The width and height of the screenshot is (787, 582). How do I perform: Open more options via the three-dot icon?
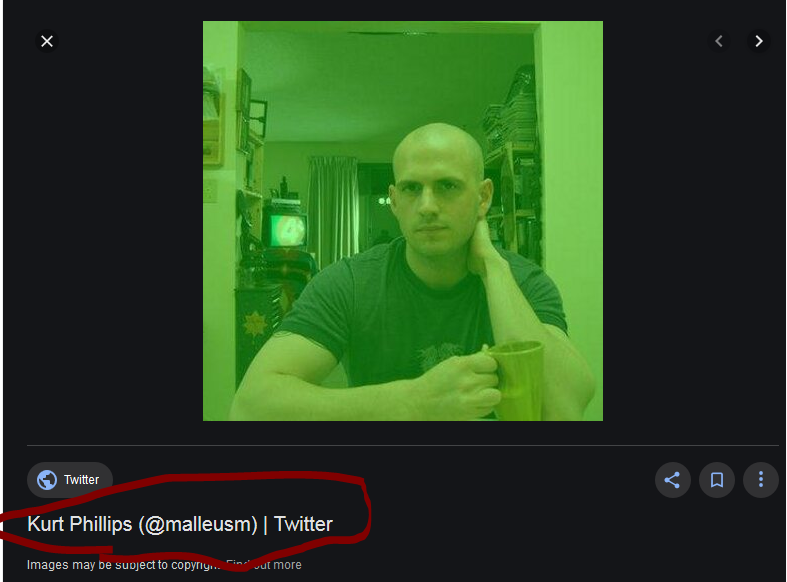coord(761,480)
